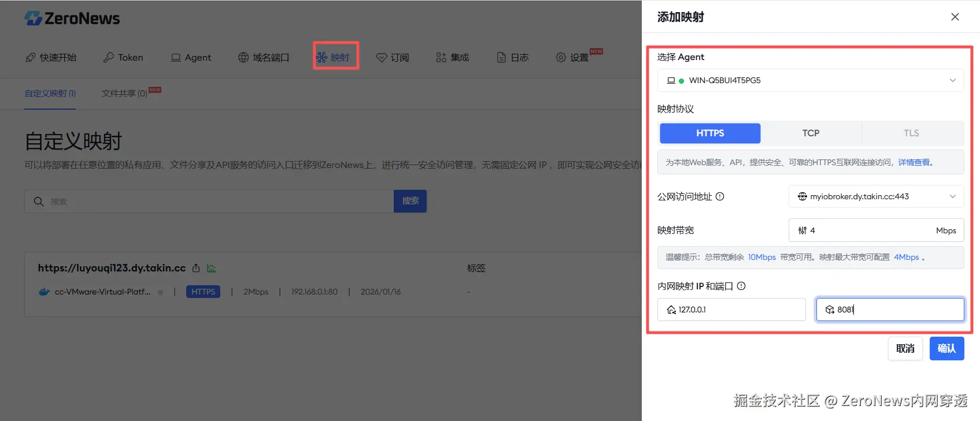The width and height of the screenshot is (980, 421).
Task: Click the share icon next to luyouqi123 URL
Action: click(x=196, y=268)
